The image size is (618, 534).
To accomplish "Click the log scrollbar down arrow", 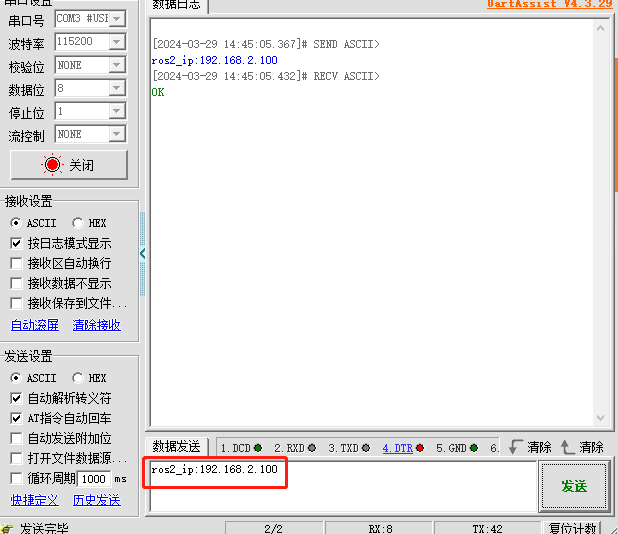I will point(600,418).
